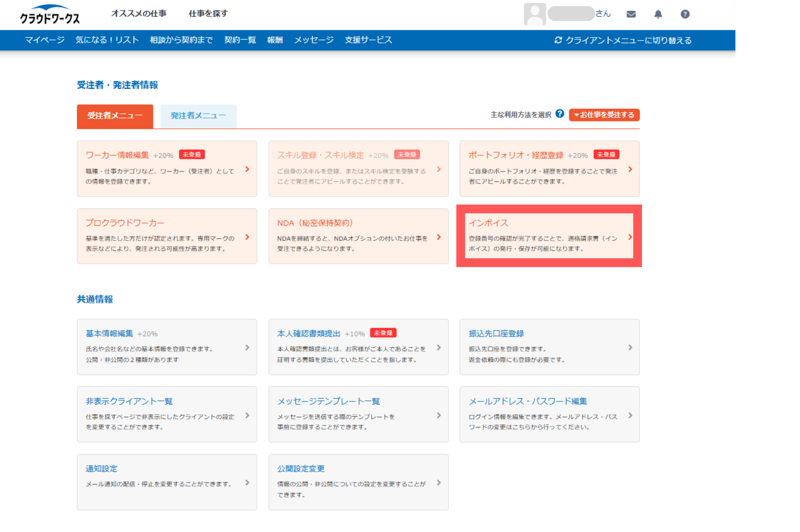This screenshot has width=800, height=532.
Task: Click the chevron on ポートフォリオ・経歴登録 card
Action: (x=630, y=169)
